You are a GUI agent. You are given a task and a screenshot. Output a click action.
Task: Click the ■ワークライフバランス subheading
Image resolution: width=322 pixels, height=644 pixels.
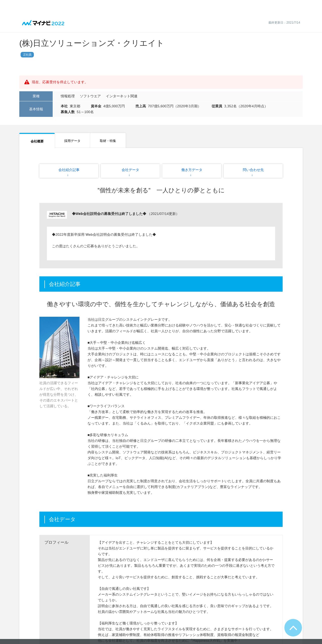coord(106,406)
